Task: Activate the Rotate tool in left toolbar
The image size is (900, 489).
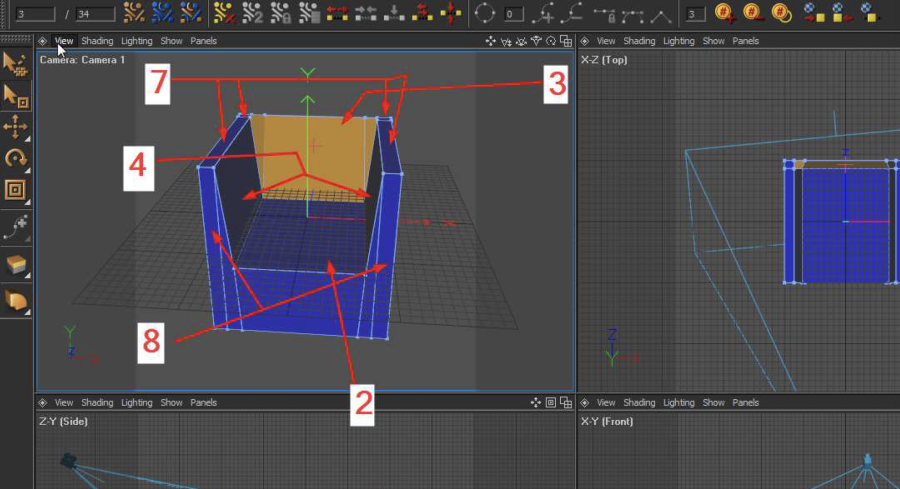Action: tap(15, 158)
